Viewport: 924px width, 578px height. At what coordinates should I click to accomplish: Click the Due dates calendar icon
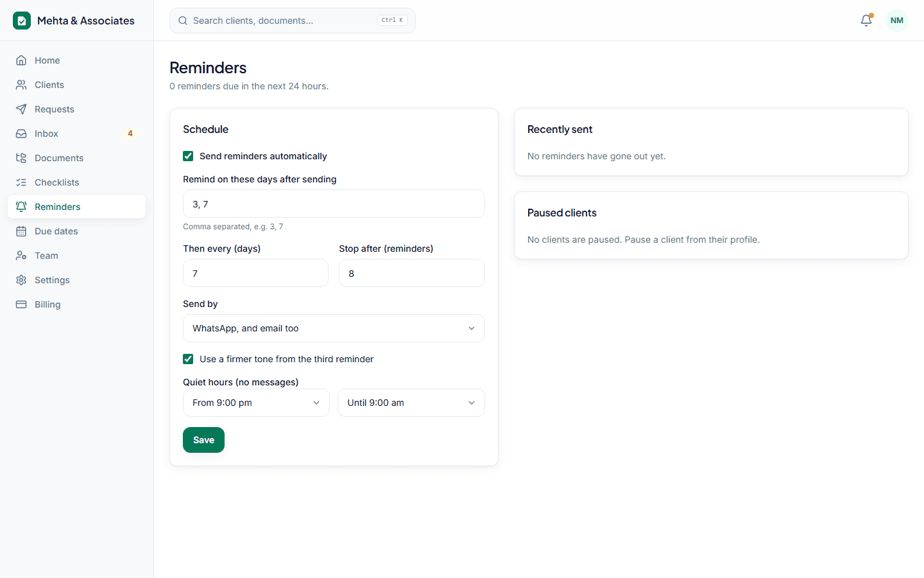(21, 231)
